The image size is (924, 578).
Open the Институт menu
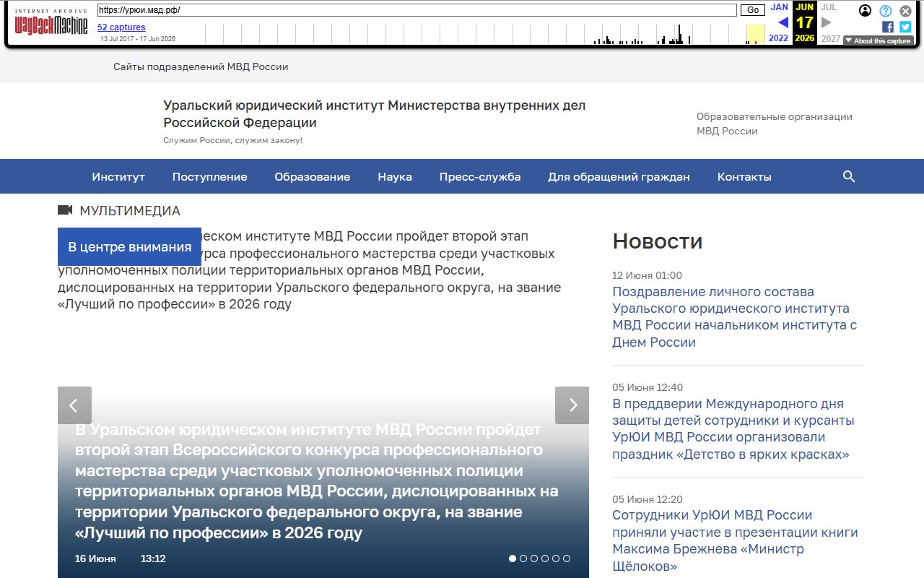click(x=118, y=176)
